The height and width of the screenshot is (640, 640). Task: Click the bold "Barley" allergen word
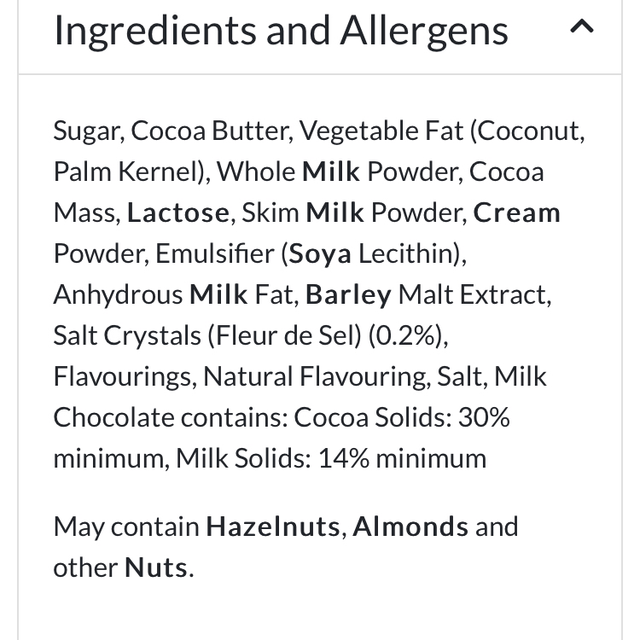(348, 295)
